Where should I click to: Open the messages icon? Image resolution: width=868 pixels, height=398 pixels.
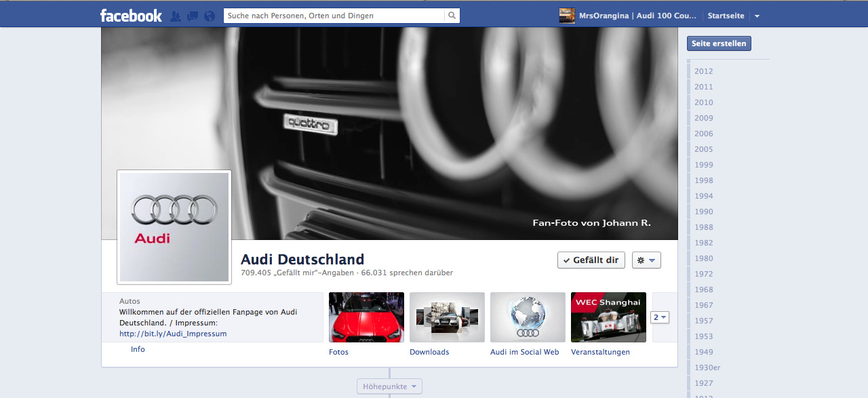coord(193,16)
